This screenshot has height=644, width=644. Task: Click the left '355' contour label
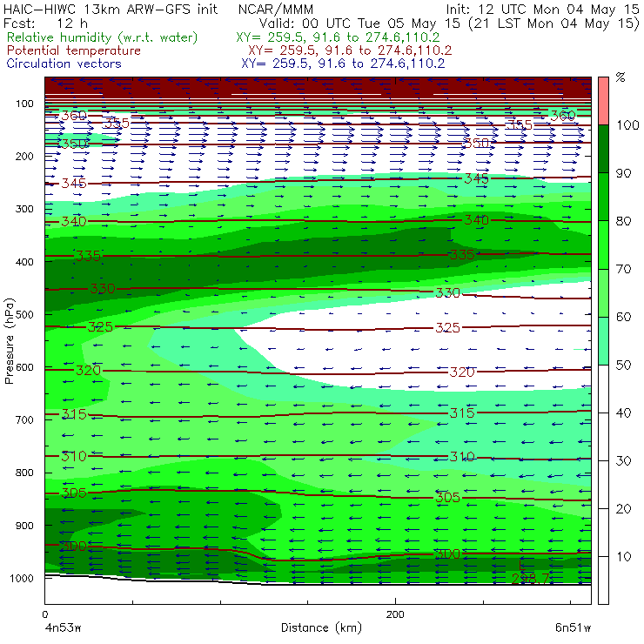coord(117,123)
